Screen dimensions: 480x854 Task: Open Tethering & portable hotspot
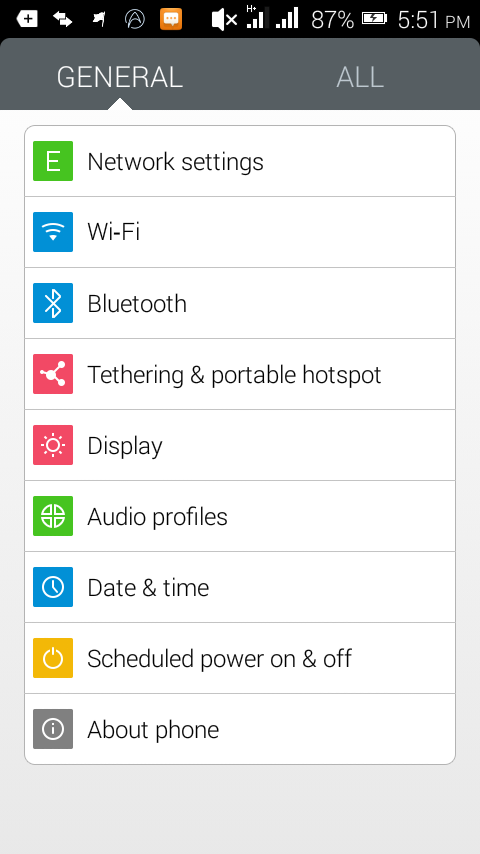(240, 374)
